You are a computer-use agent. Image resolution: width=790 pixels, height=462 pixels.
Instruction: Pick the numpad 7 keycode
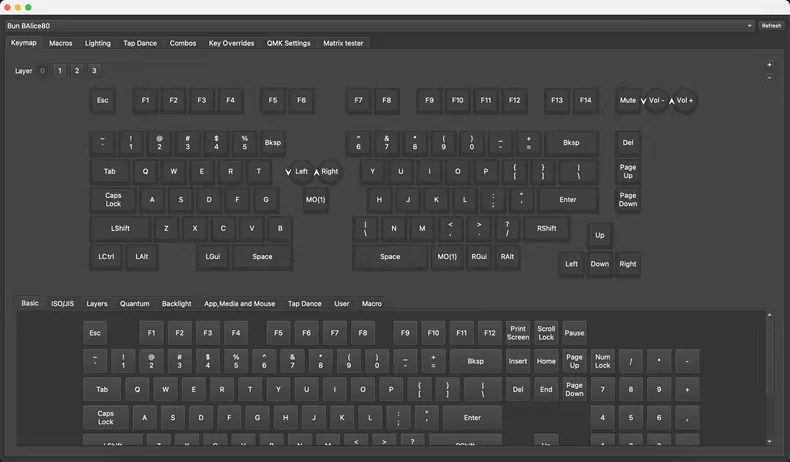tap(603, 389)
